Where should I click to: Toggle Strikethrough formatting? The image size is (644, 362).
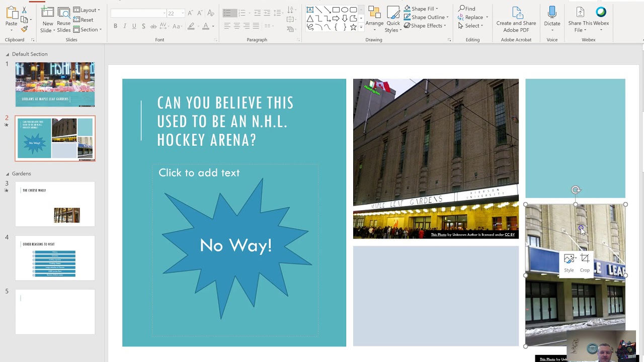[153, 26]
